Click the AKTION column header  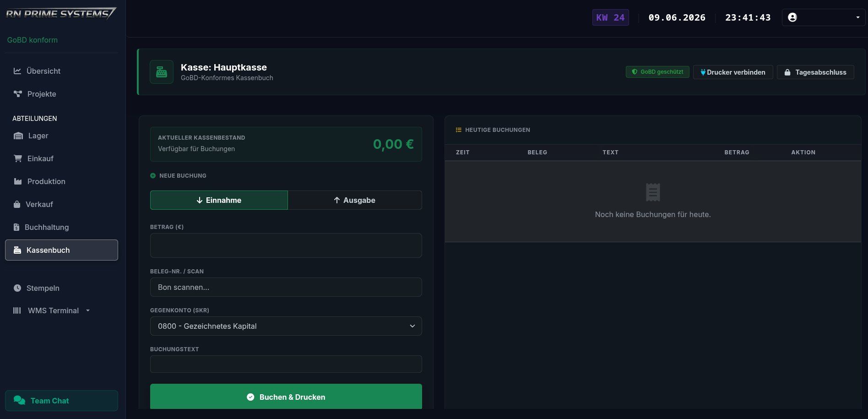[x=803, y=152]
